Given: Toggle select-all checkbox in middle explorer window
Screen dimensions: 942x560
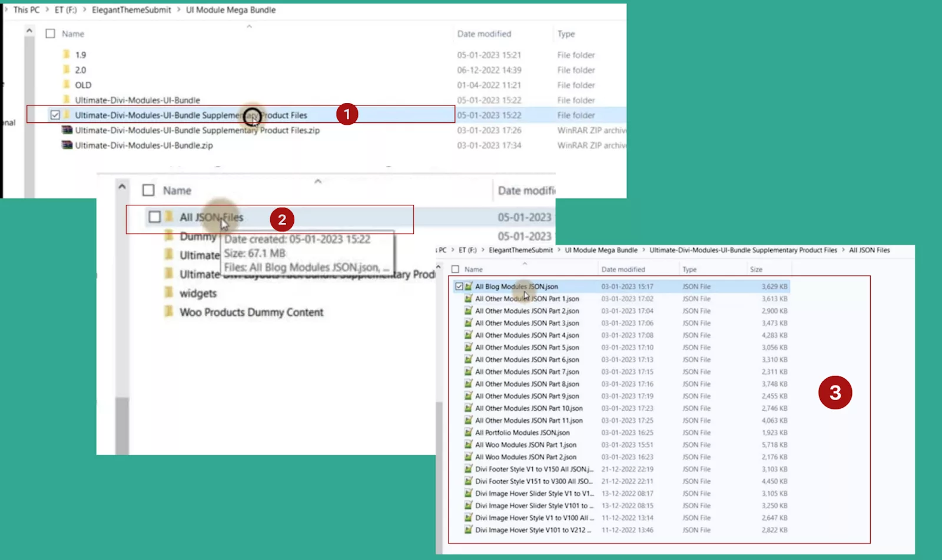Looking at the screenshot, I should [148, 191].
